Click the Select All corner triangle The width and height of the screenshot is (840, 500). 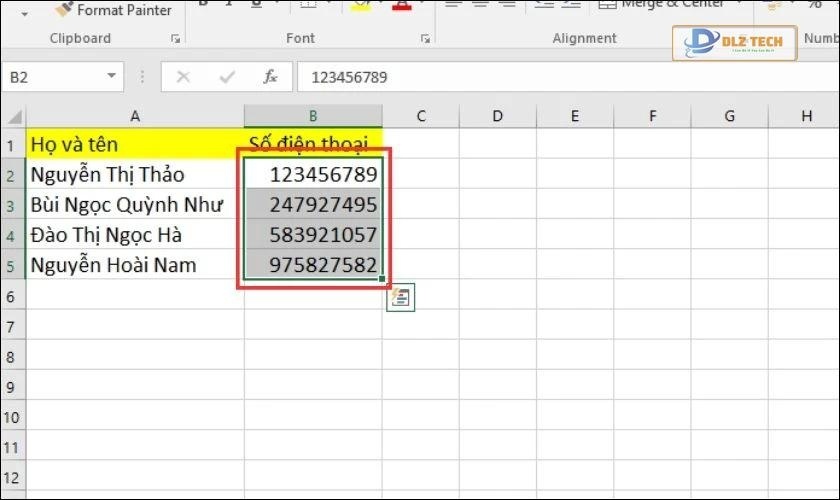coord(13,116)
